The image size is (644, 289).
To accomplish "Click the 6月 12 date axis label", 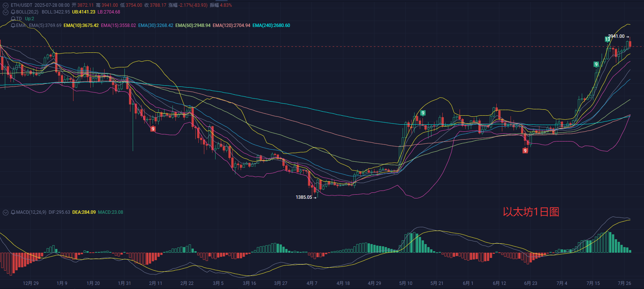I will (x=499, y=283).
